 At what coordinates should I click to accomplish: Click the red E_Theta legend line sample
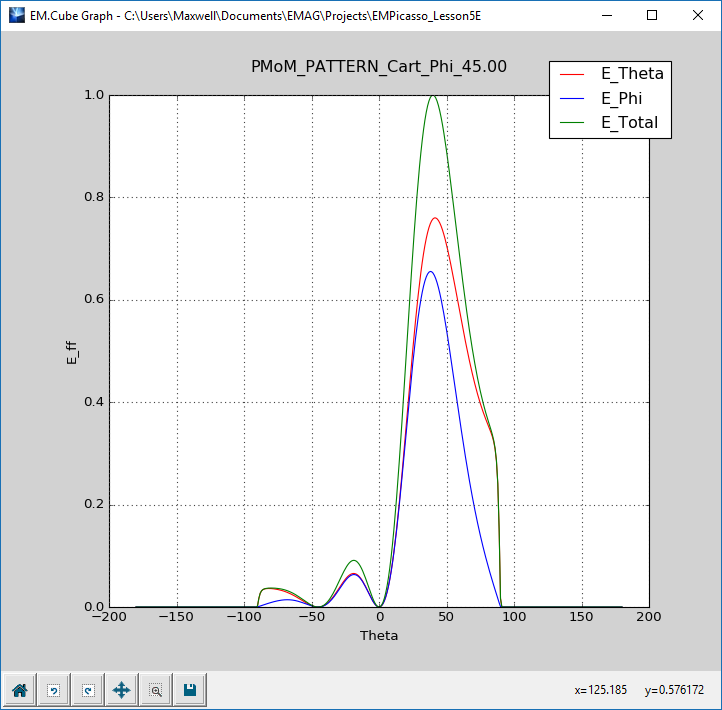click(x=574, y=74)
